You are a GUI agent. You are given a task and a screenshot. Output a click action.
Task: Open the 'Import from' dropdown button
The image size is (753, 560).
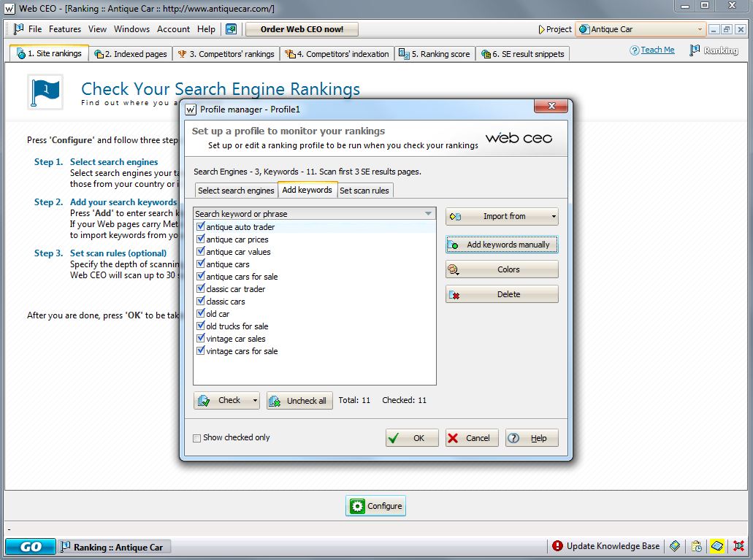(502, 217)
